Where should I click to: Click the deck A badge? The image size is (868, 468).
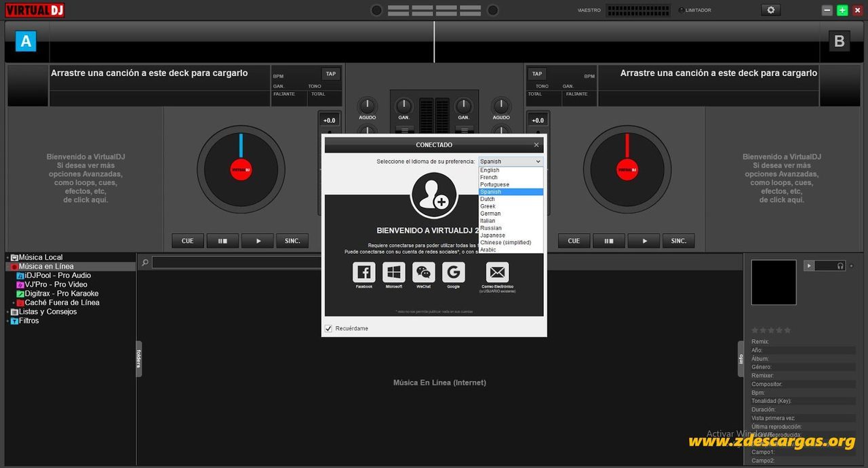tap(26, 41)
